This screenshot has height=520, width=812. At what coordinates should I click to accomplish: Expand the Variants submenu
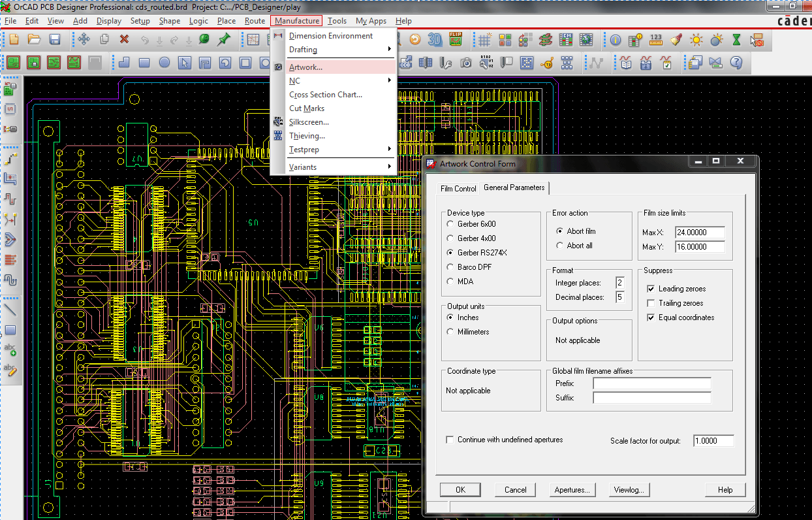tap(333, 167)
